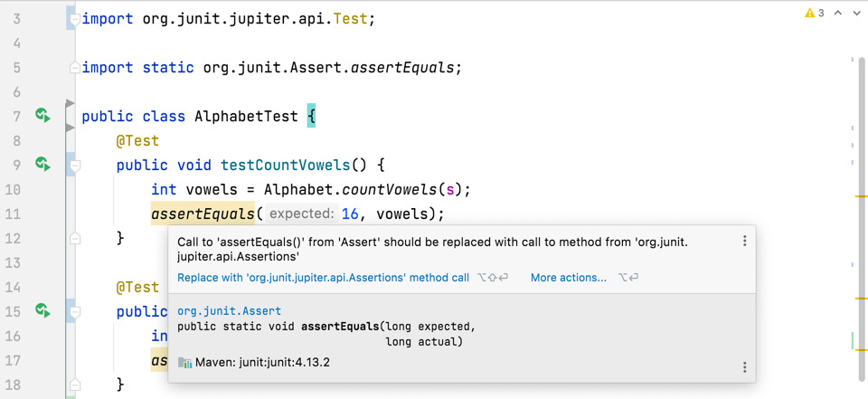This screenshot has height=399, width=868.
Task: Collapse the testCountVowels method body
Action: pyautogui.click(x=75, y=166)
